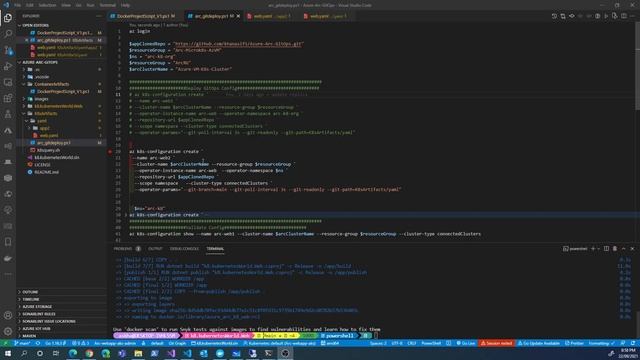Open the Docker whale view in activity bar

(x=8, y=258)
